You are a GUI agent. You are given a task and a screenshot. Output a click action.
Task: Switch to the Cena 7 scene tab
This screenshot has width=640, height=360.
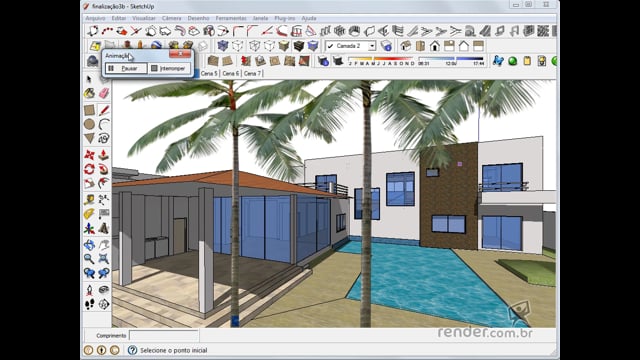[252, 73]
